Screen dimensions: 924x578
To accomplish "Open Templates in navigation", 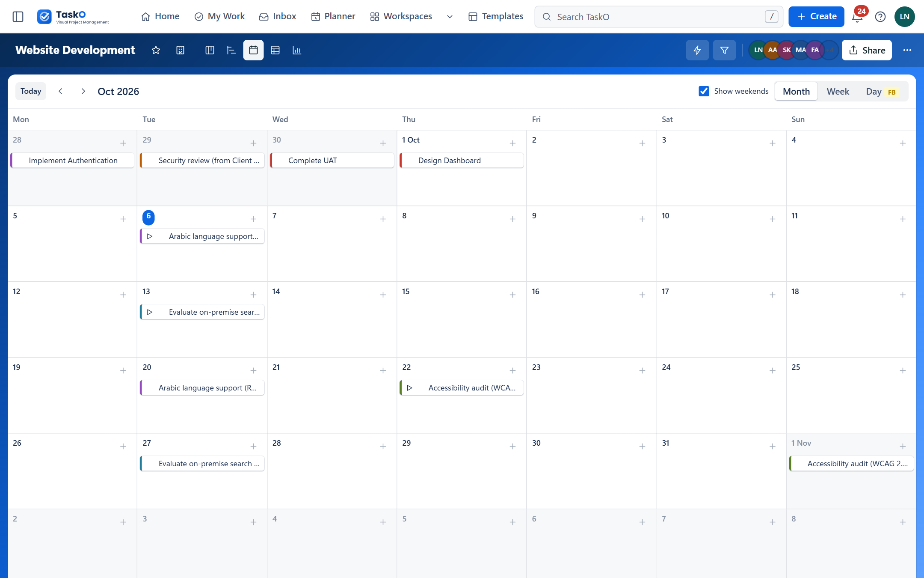I will point(496,17).
